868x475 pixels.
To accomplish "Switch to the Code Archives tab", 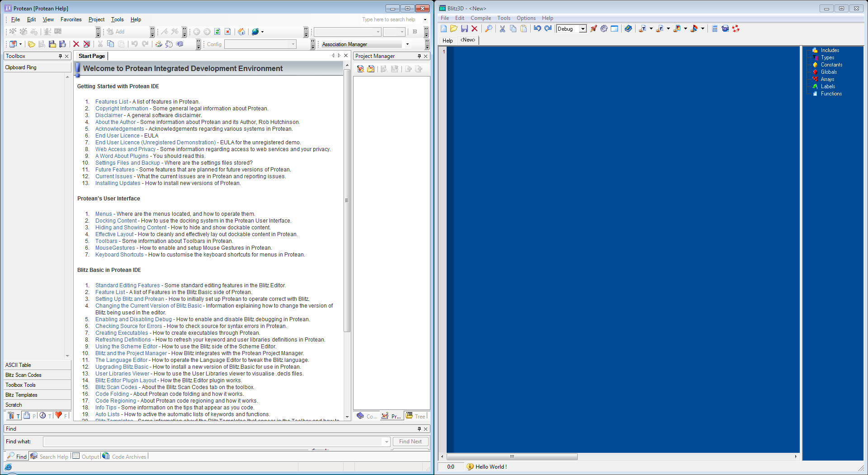I will 128,457.
